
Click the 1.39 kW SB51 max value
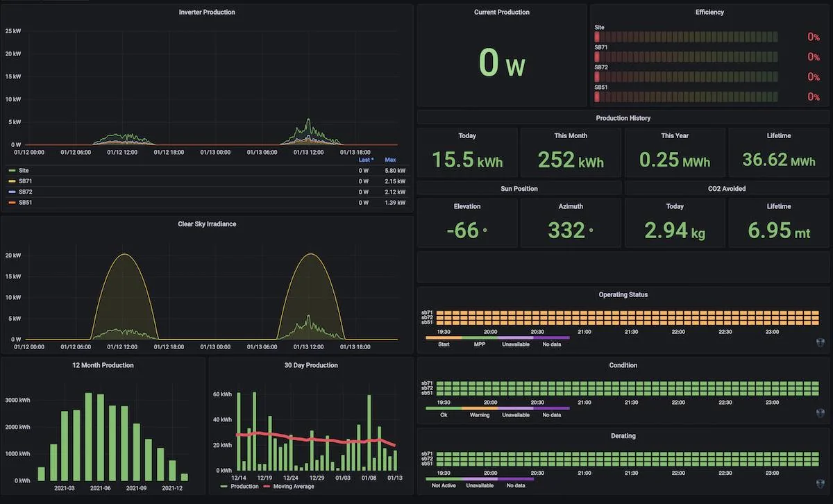pyautogui.click(x=396, y=202)
